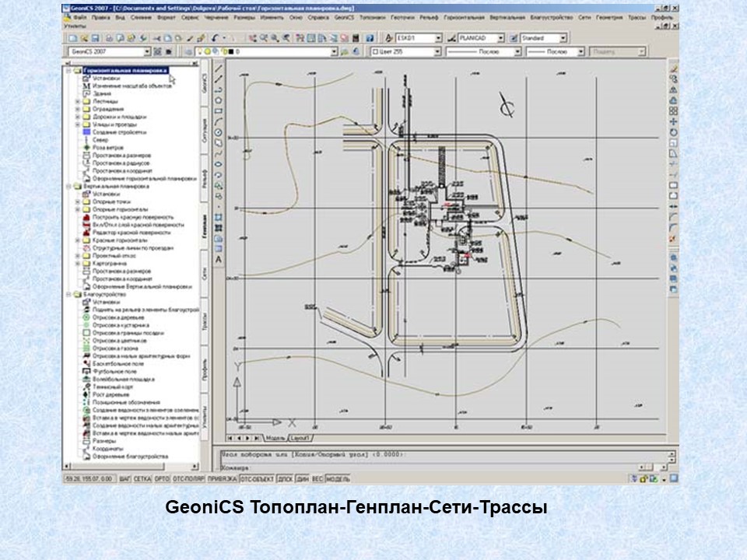The image size is (747, 560).
Task: Open the ESKD1 text style dropdown
Action: click(x=419, y=38)
